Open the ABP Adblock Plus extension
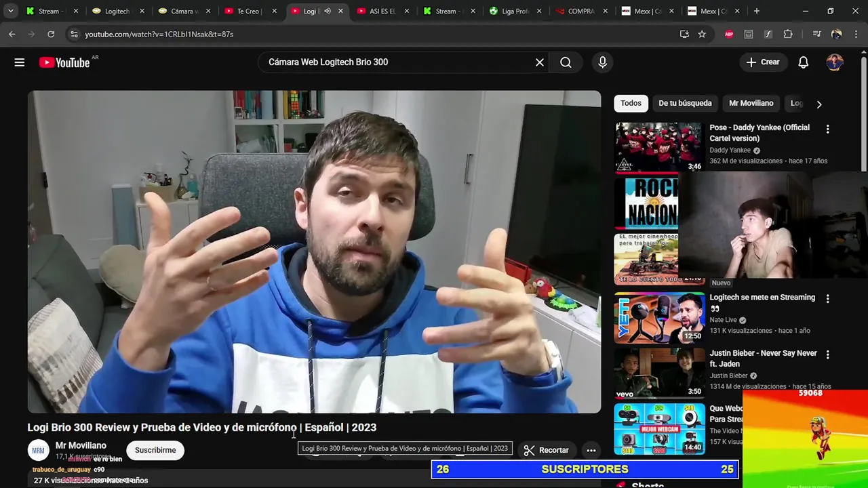Screen dimensions: 868x488 pyautogui.click(x=729, y=34)
